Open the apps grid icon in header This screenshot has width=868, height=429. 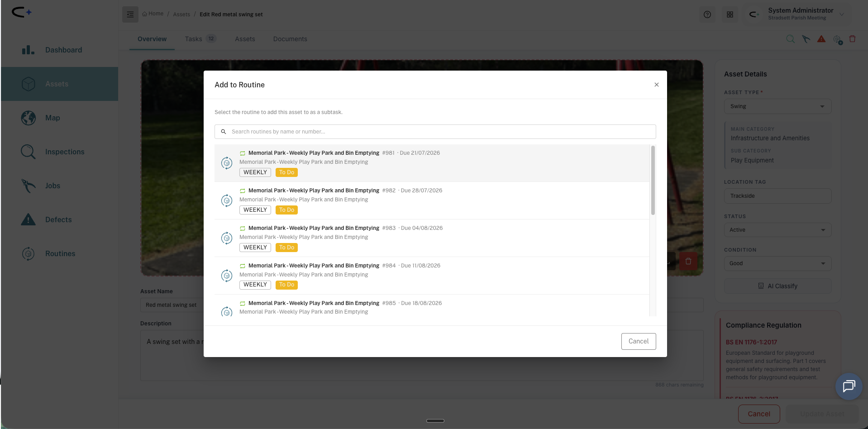click(730, 14)
